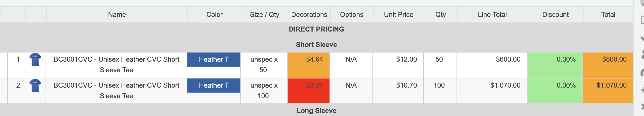The height and width of the screenshot is (116, 644).
Task: Edit the $10.70 unit price cell
Action: tap(406, 85)
